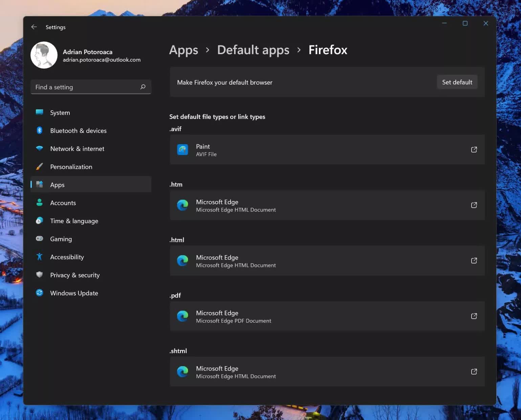Click 'Microsoft Edge PDF Document' text

234,321
